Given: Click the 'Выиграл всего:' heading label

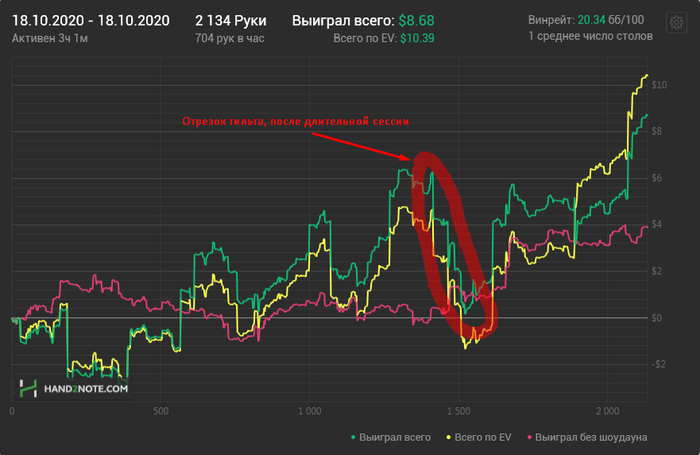Looking at the screenshot, I should 343,21.
